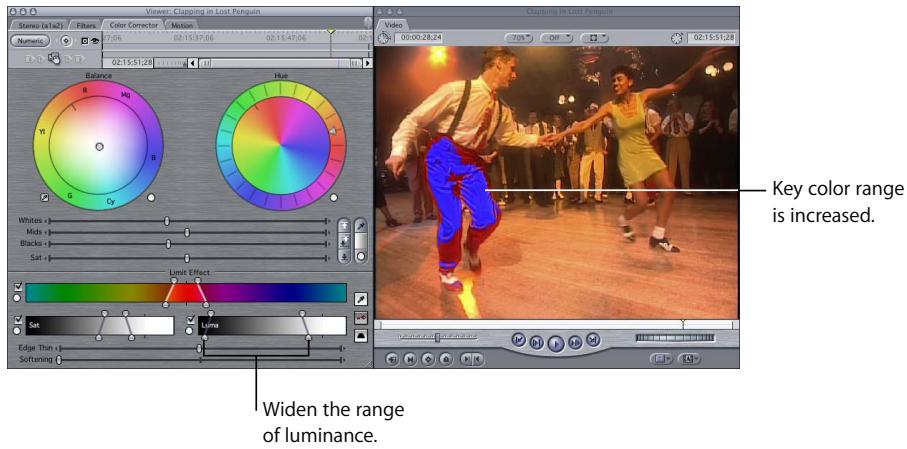Reset the hue range limit control
The height and width of the screenshot is (449, 907).
pyautogui.click(x=17, y=298)
